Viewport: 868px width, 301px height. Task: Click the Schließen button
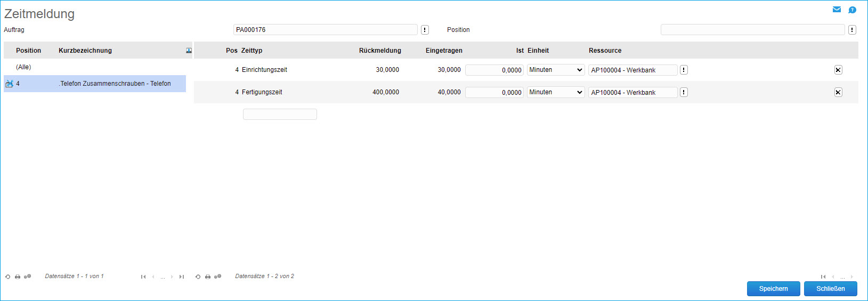831,289
